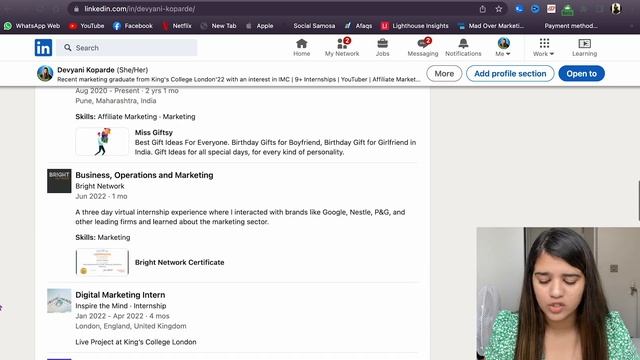Open Business, Operations and Marketing position title
The width and height of the screenshot is (640, 360).
pyautogui.click(x=144, y=175)
